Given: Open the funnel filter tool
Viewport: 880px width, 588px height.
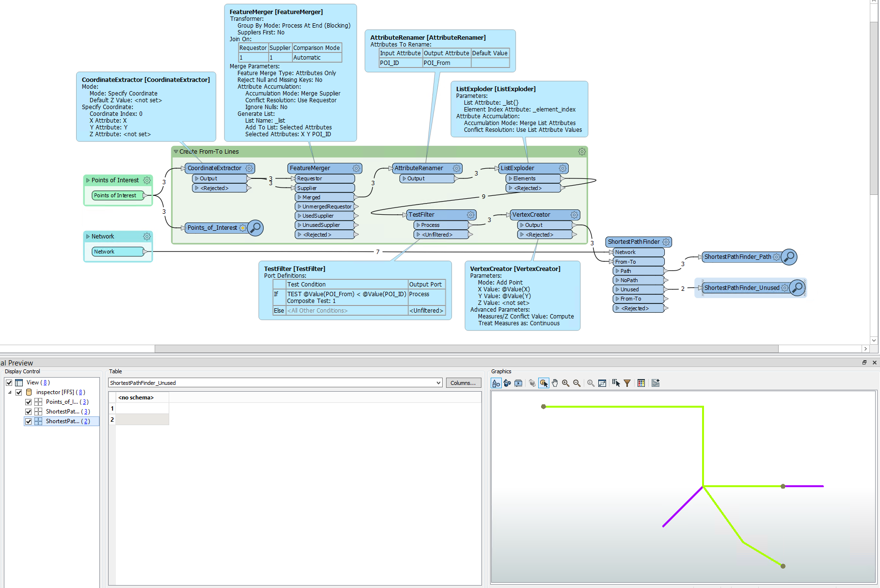Looking at the screenshot, I should (x=627, y=383).
